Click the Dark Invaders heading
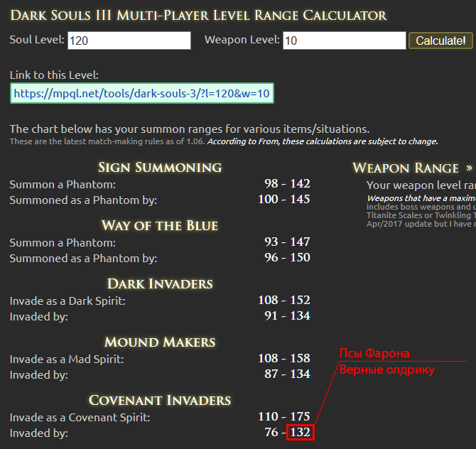This screenshot has width=476, height=449. pos(160,284)
